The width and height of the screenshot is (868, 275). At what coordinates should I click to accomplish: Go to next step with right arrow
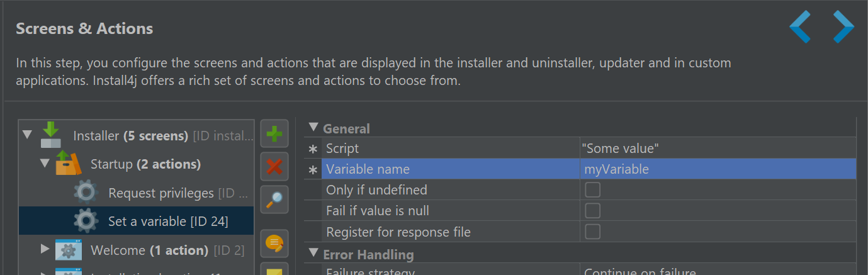pyautogui.click(x=843, y=26)
